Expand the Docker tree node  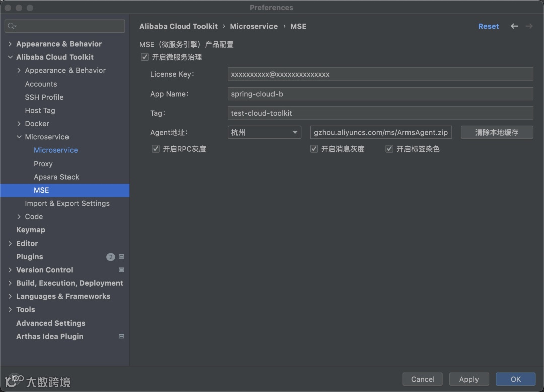coord(19,124)
